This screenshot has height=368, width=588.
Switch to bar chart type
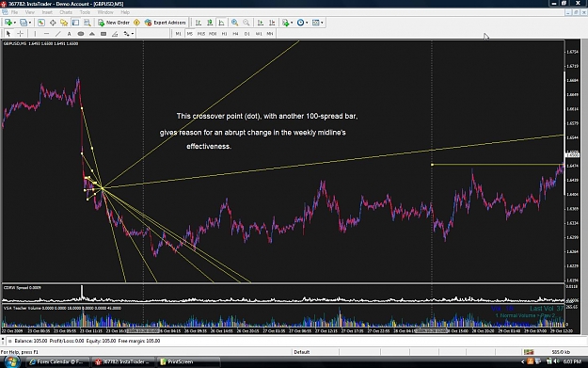[x=198, y=23]
